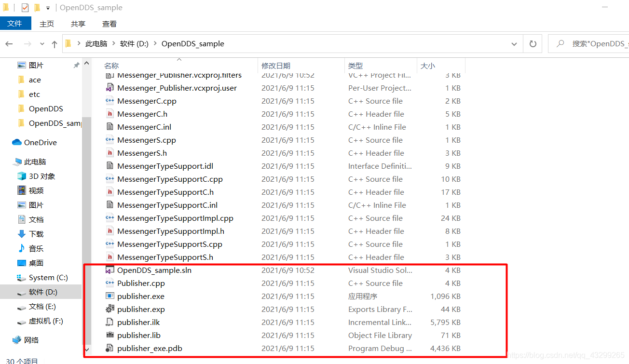Screen dimensions: 629x364
Task: Open the recent locations dropdown
Action: (42, 44)
